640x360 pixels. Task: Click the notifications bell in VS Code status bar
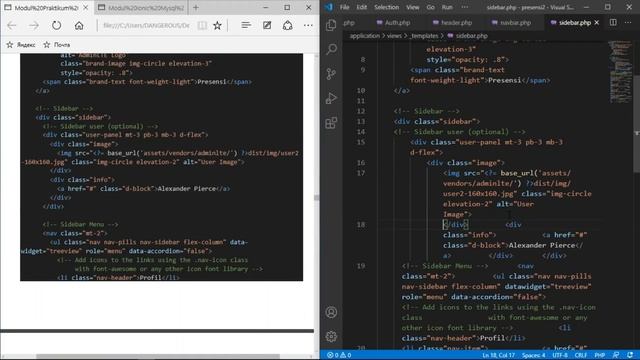[630, 355]
